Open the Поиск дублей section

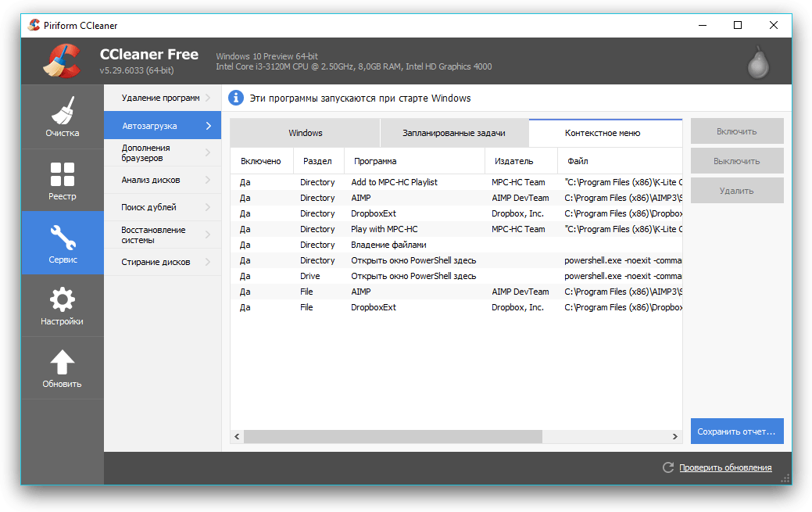[162, 207]
